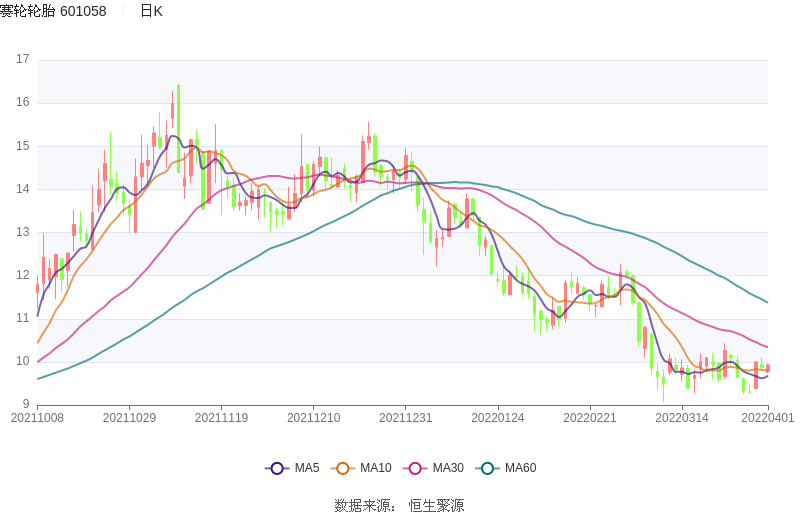
Task: Click the orange MA10 legend circle marker
Action: pos(343,468)
